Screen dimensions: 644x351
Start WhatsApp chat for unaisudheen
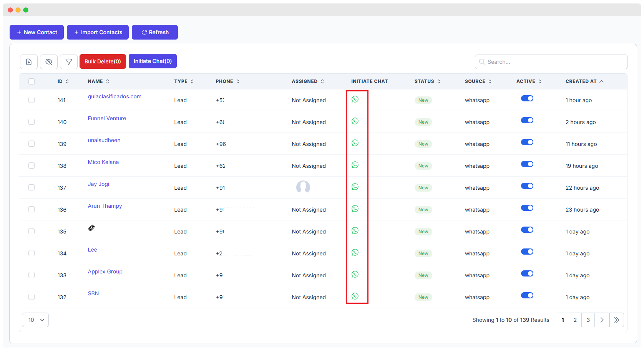[x=355, y=143]
